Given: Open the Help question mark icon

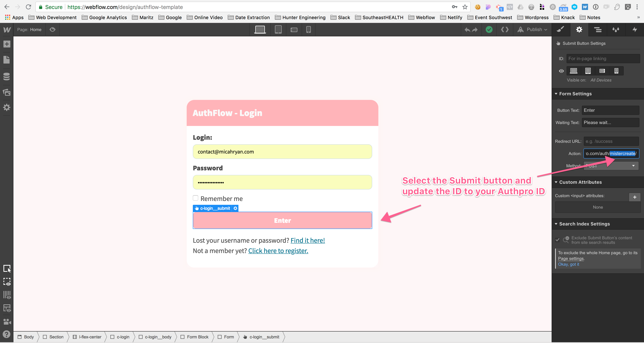Looking at the screenshot, I should [x=7, y=334].
